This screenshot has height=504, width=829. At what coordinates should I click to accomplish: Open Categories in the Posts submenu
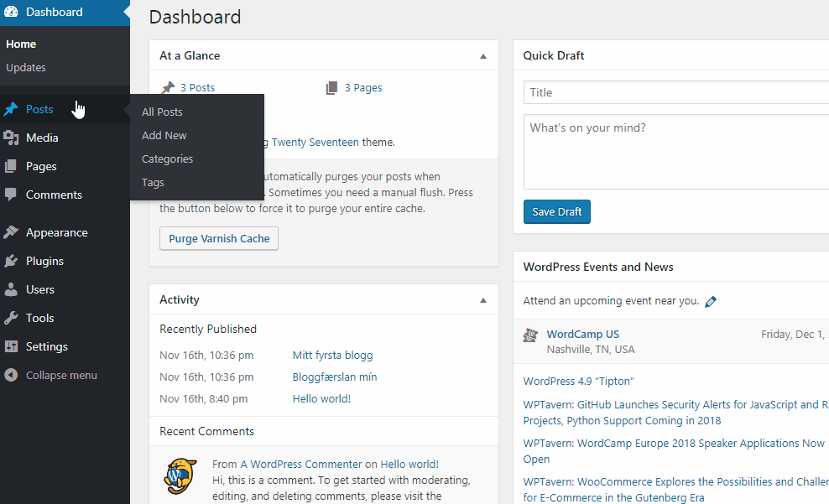(x=167, y=158)
